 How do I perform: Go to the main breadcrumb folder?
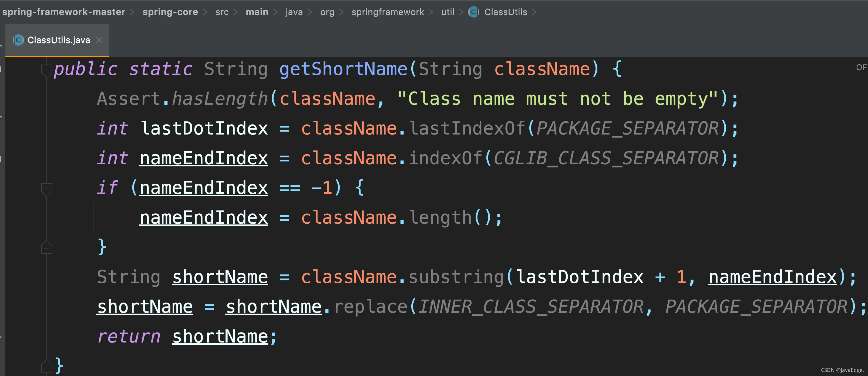257,12
